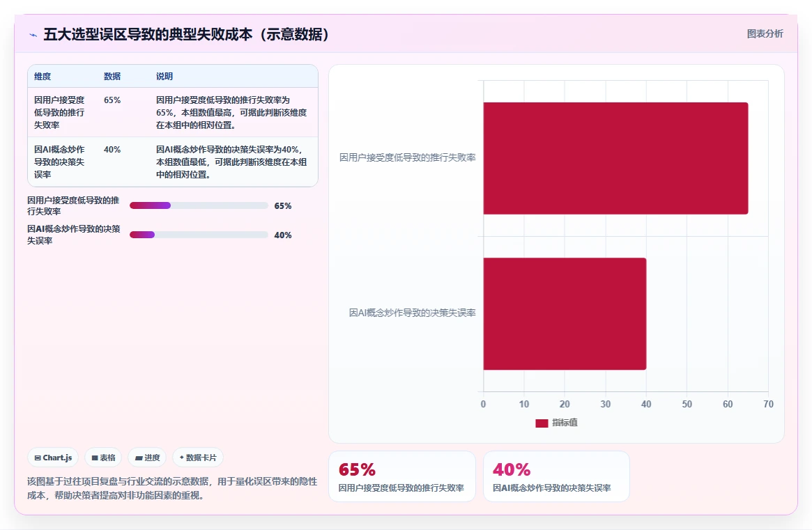Click the 65% cell in table
This screenshot has height=530, width=812.
[x=112, y=100]
